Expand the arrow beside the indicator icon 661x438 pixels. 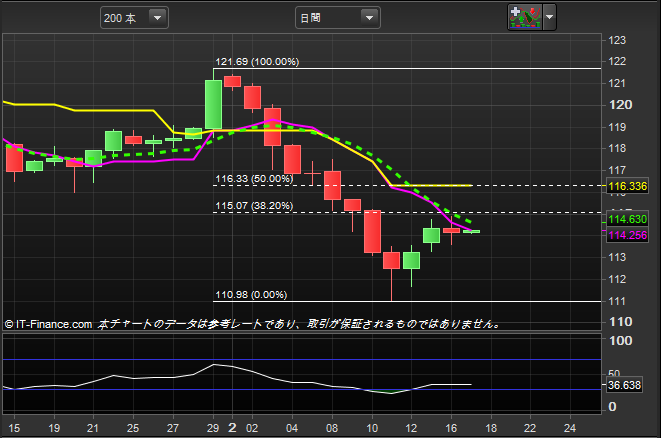(x=549, y=17)
